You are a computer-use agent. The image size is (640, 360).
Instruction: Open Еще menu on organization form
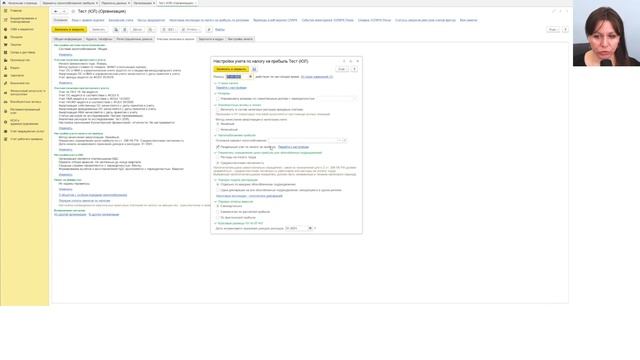click(553, 29)
